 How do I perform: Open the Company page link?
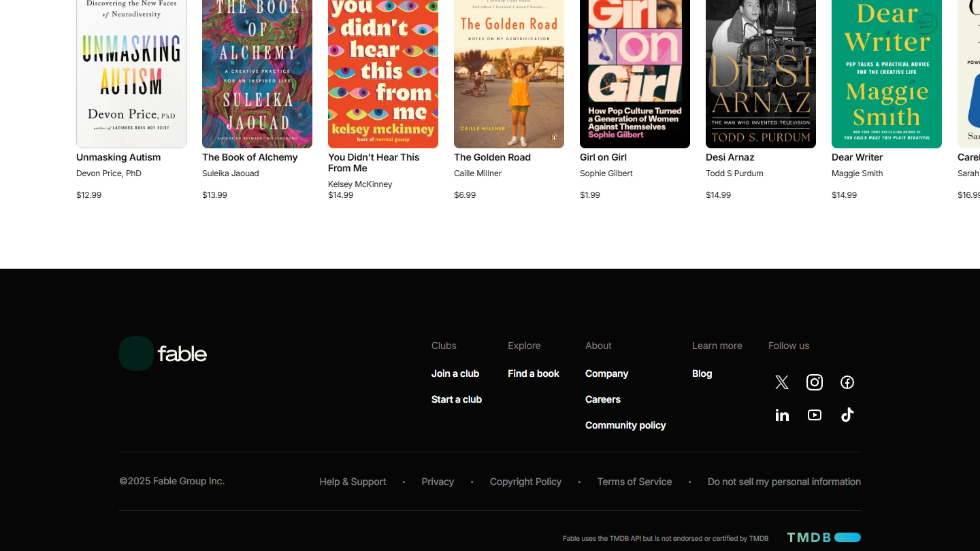[x=606, y=373]
